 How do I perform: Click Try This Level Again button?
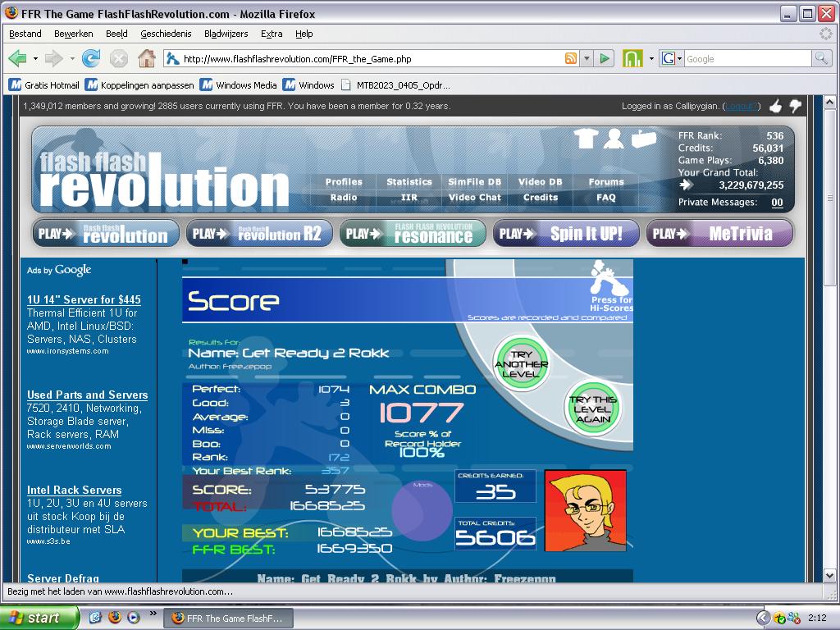pyautogui.click(x=593, y=409)
